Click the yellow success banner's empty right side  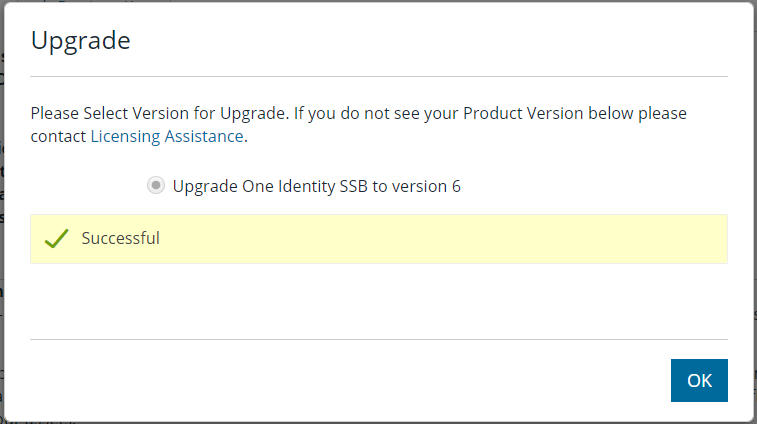[x=500, y=239]
